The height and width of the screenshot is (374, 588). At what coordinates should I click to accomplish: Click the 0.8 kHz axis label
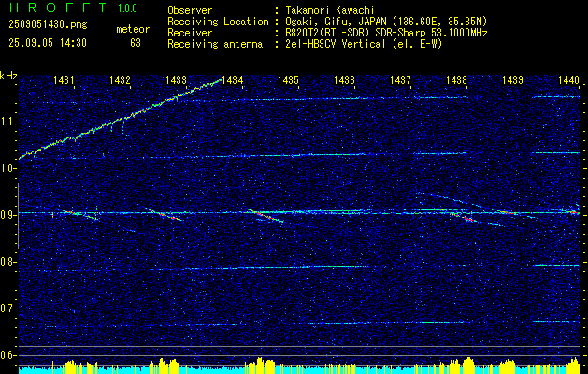point(7,262)
